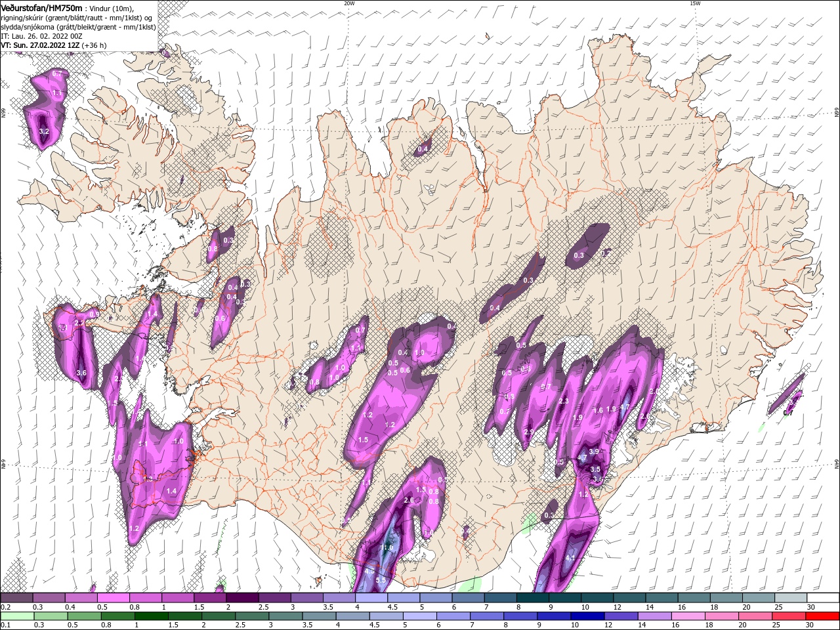Click the 'slydda/snjókoma' legend description line
840x630 pixels.
coord(78,27)
